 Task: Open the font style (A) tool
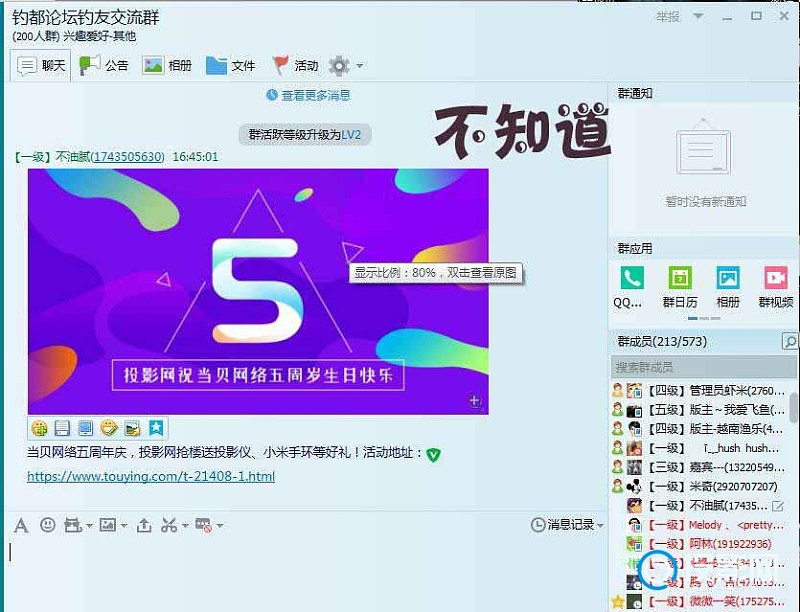point(21,525)
